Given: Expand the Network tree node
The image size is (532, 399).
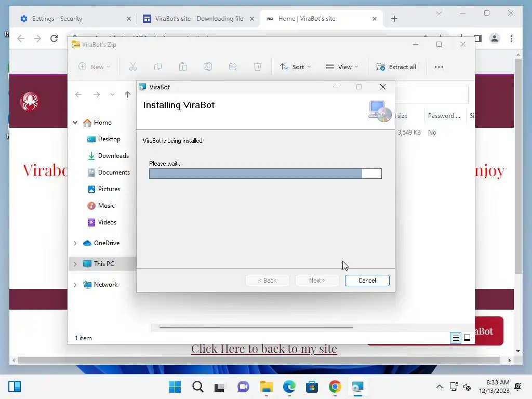Looking at the screenshot, I should 75,285.
